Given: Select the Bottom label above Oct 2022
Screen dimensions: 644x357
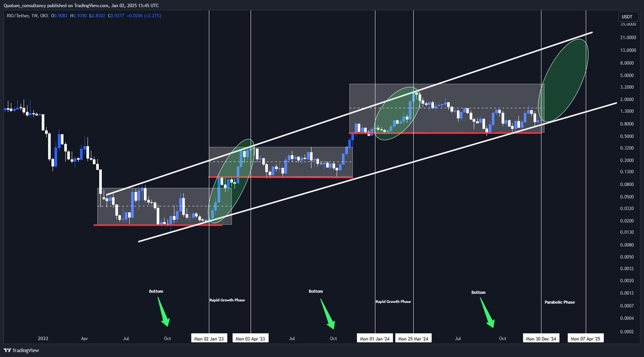Looking at the screenshot, I should pos(156,291).
